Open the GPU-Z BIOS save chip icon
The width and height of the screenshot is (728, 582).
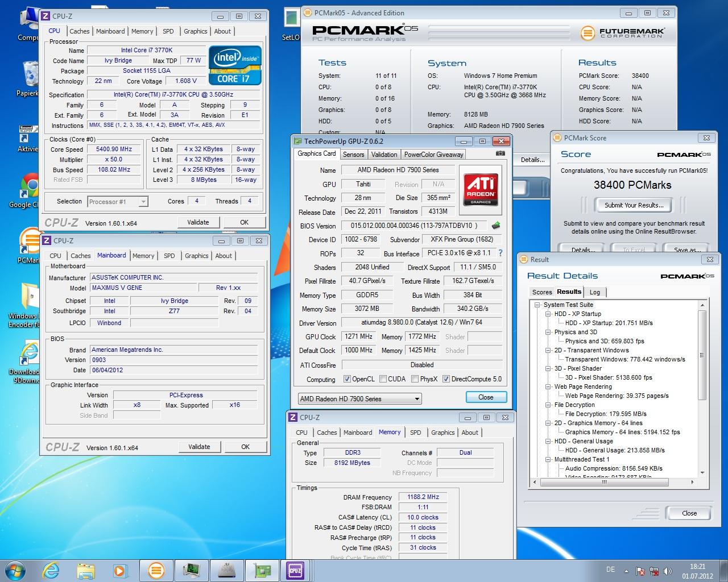coord(495,226)
